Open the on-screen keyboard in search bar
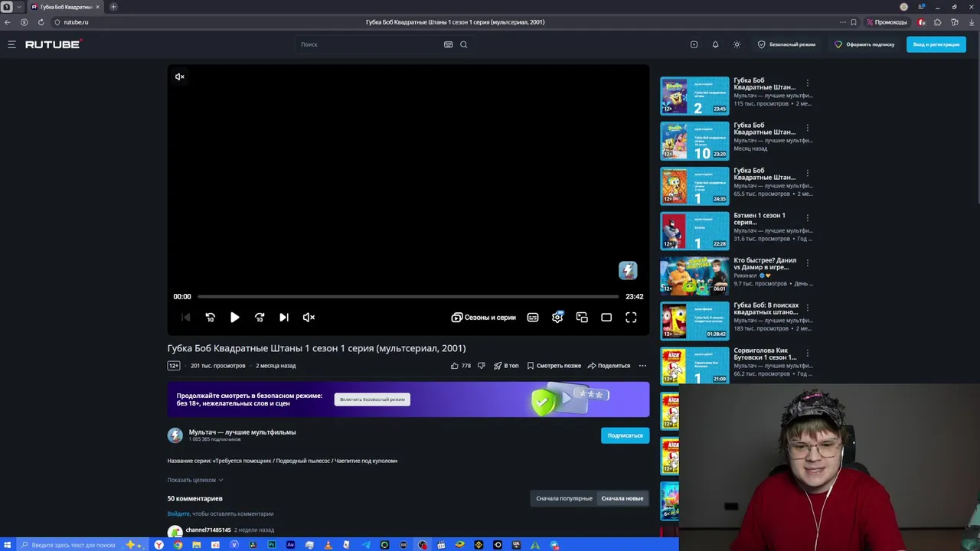The image size is (980, 551). (448, 44)
